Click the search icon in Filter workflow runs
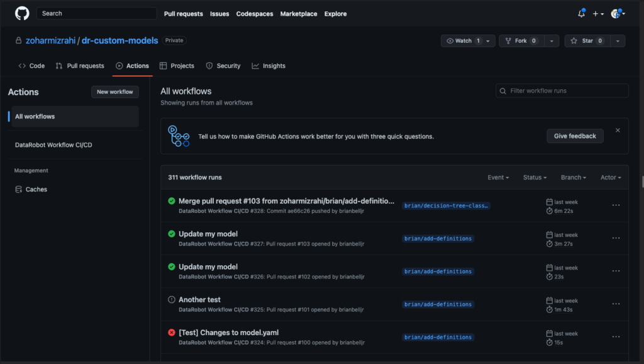The width and height of the screenshot is (644, 364). [x=502, y=91]
